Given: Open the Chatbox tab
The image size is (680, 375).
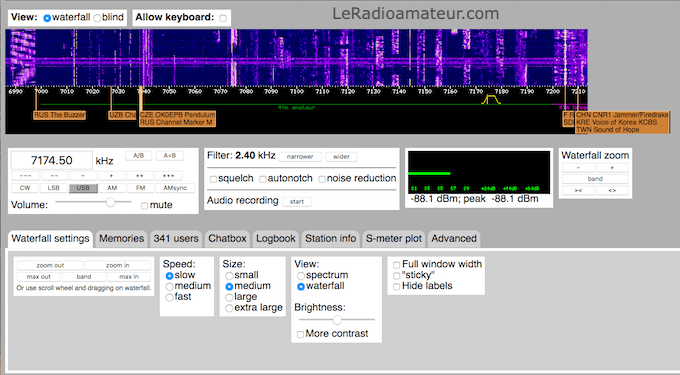Looking at the screenshot, I should [227, 239].
